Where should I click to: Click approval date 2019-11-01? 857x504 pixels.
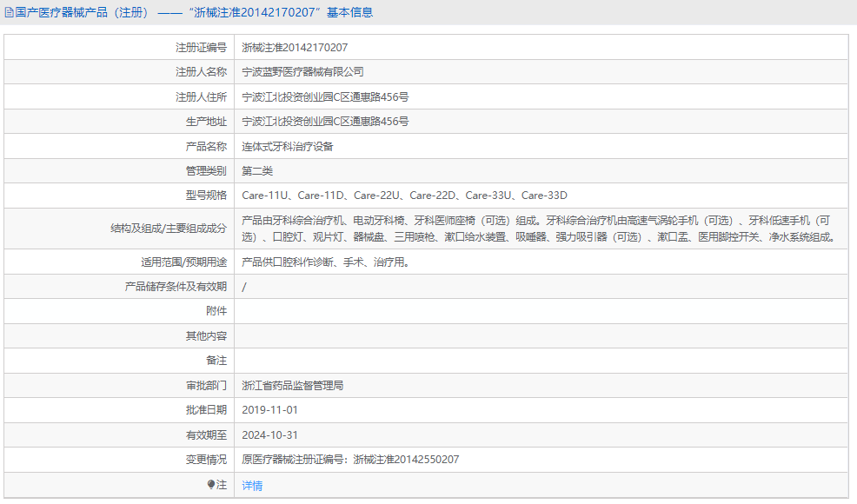(269, 410)
